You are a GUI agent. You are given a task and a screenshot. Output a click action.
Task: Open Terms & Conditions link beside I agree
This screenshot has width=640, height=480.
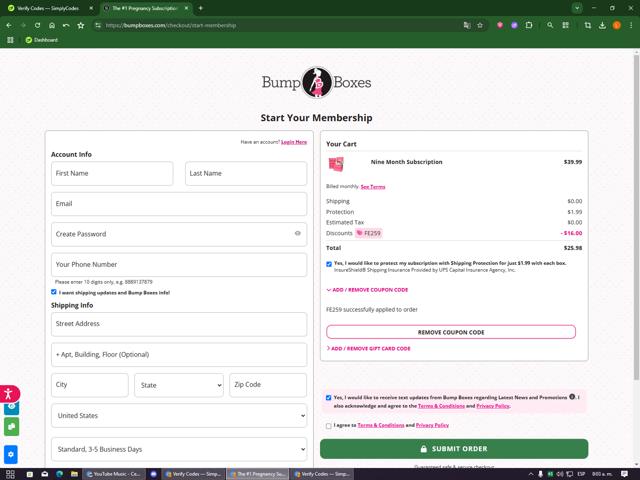coord(381,425)
